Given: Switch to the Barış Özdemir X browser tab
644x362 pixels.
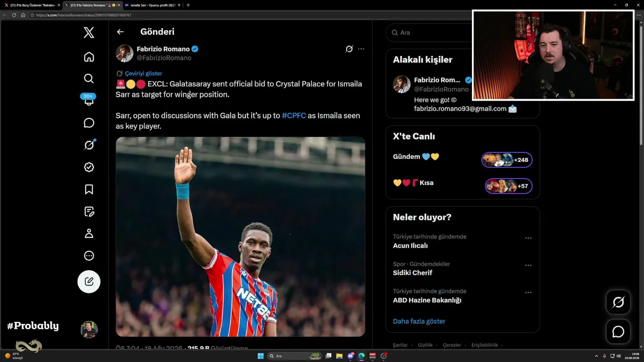Looking at the screenshot, I should [x=32, y=5].
